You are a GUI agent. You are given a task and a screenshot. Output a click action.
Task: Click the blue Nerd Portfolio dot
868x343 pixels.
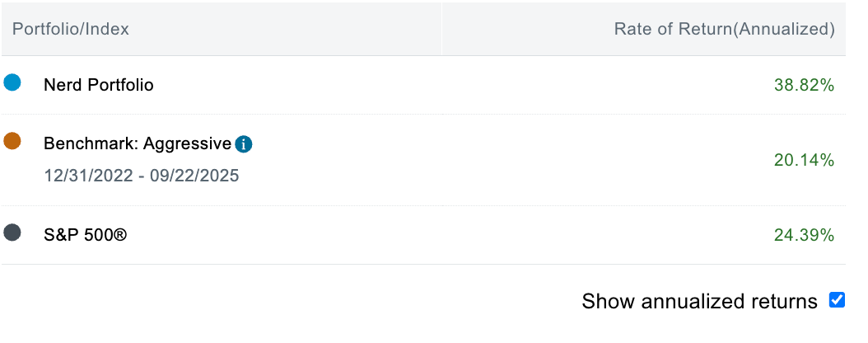tap(12, 82)
